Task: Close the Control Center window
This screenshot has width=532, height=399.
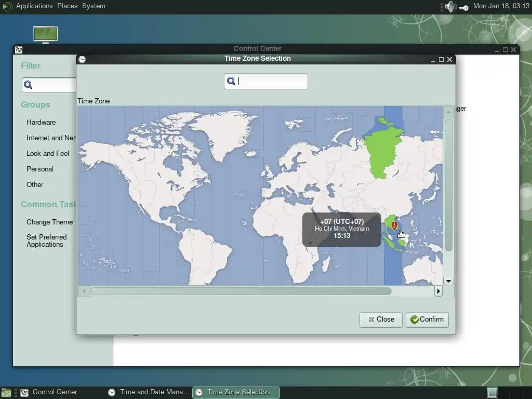Action: [x=514, y=50]
